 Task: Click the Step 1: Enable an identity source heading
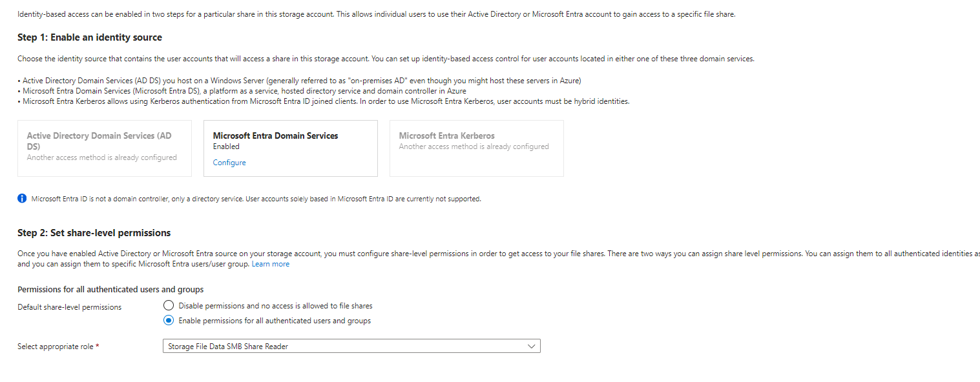click(x=90, y=37)
